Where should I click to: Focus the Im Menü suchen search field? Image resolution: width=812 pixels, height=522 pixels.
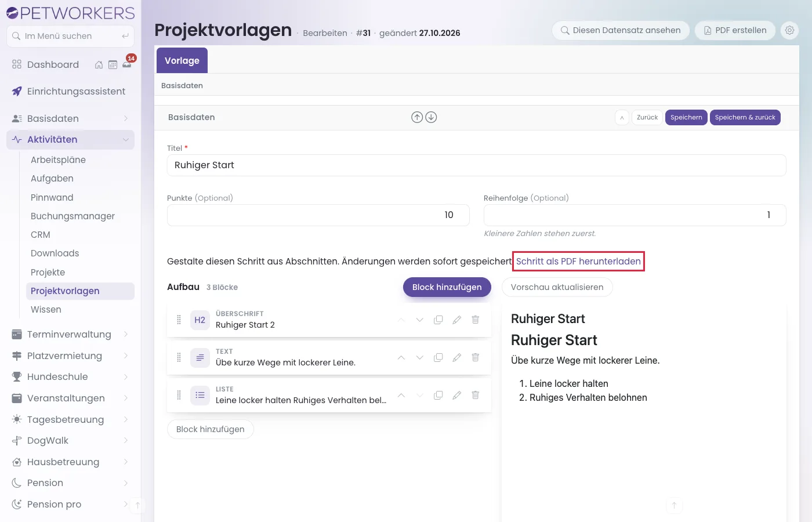tap(70, 36)
